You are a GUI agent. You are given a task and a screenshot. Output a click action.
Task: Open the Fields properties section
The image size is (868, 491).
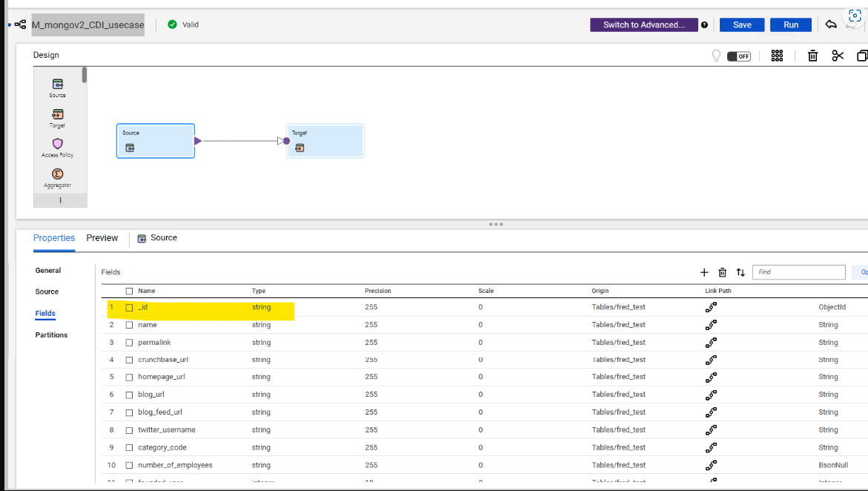click(x=45, y=313)
